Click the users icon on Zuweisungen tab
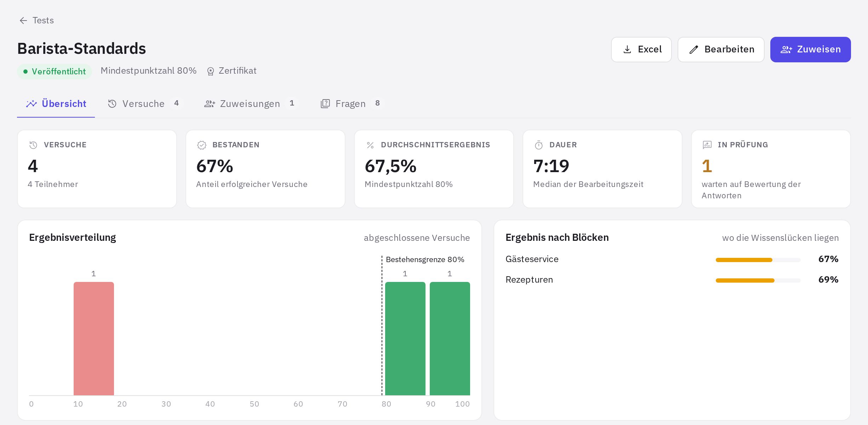868x425 pixels. [x=210, y=104]
